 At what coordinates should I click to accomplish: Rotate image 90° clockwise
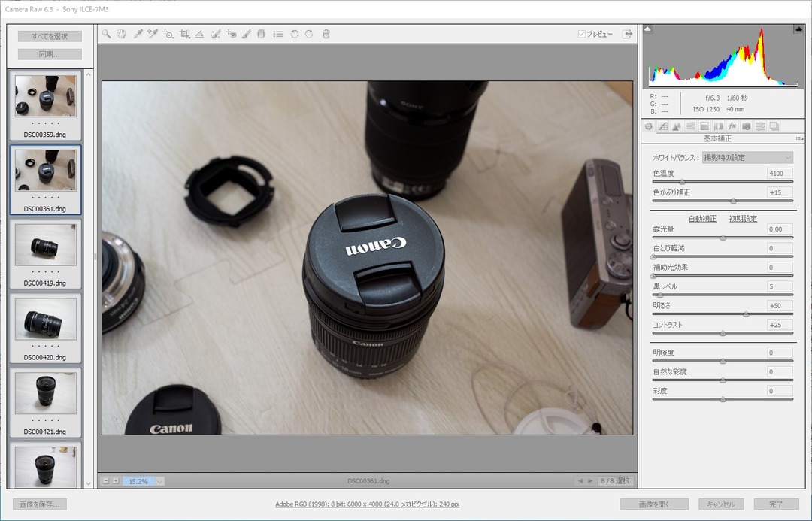[x=309, y=34]
